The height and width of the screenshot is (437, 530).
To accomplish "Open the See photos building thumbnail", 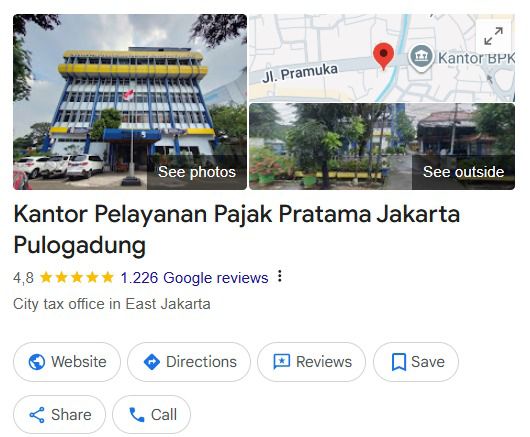I will (130, 102).
